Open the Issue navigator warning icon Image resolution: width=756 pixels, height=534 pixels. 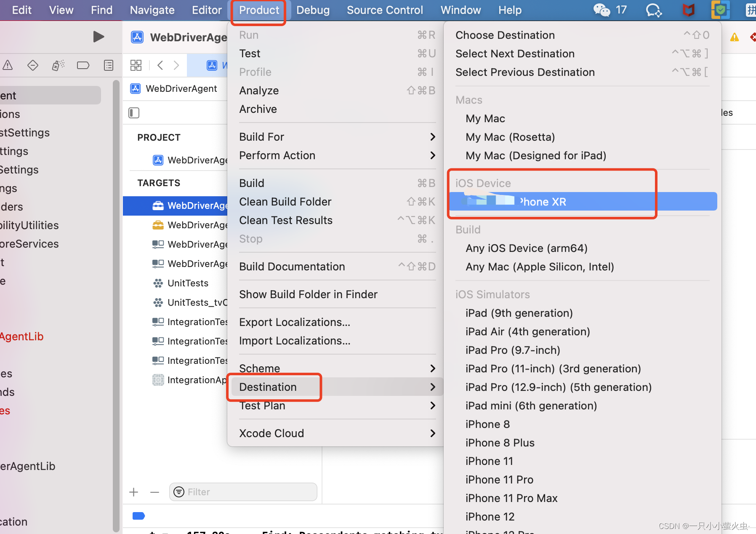(8, 65)
